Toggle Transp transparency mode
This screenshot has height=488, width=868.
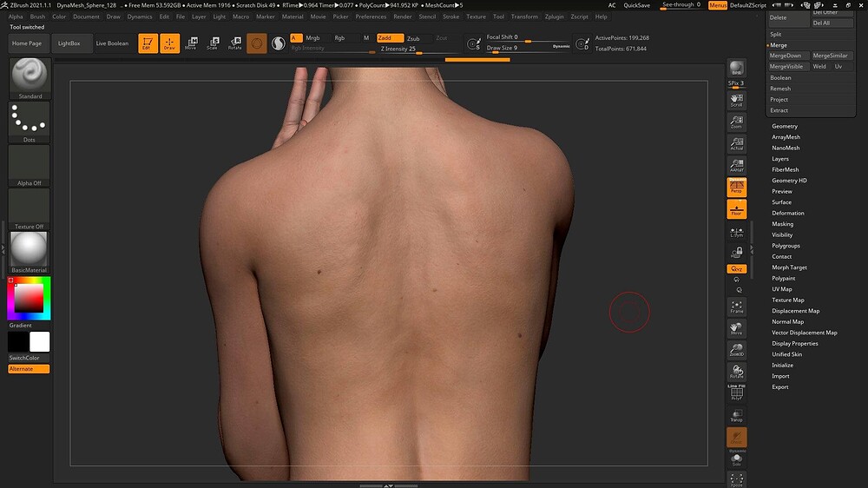click(736, 415)
